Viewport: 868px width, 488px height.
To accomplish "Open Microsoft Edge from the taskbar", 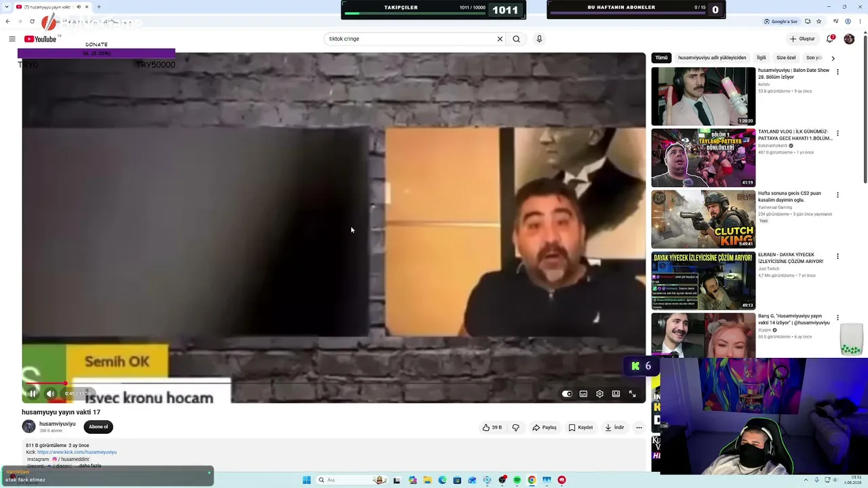I will coord(442,480).
